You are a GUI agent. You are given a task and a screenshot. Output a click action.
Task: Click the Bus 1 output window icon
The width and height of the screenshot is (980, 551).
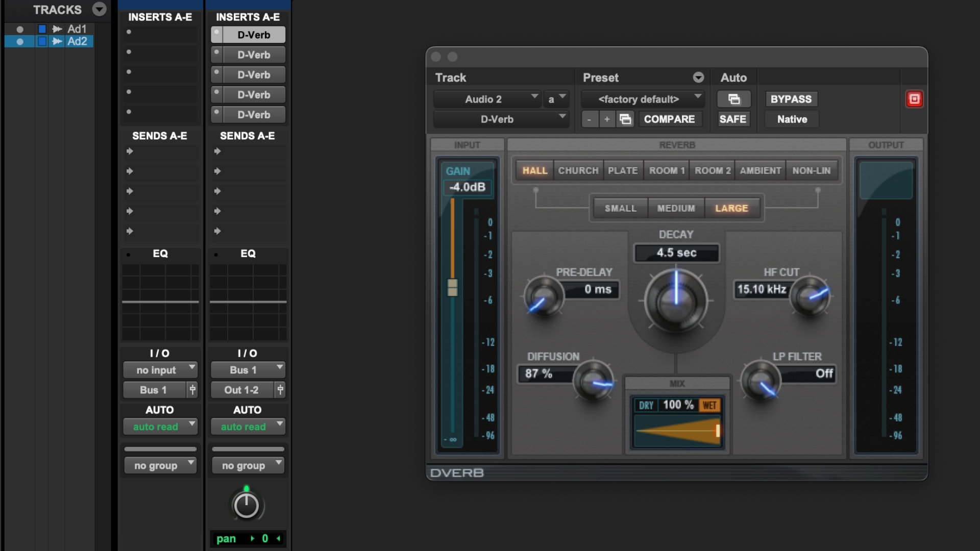pyautogui.click(x=192, y=390)
